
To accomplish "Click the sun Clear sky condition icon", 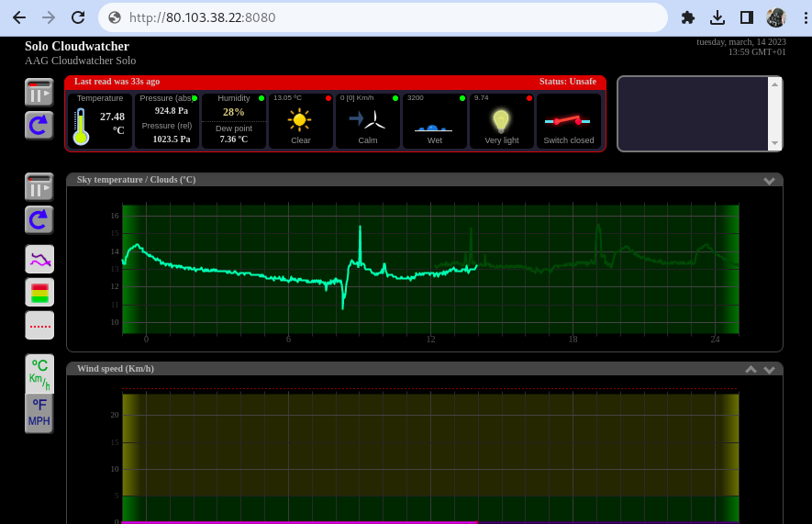I will click(299, 120).
